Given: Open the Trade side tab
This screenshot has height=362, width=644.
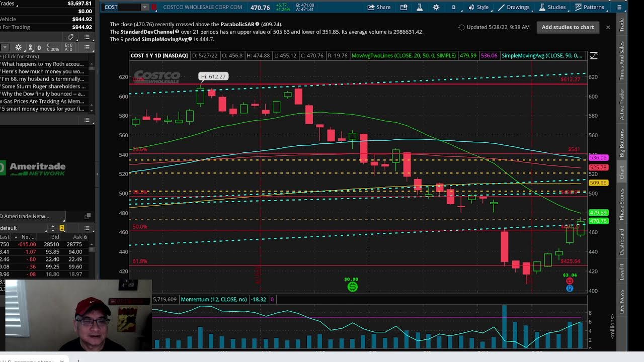Looking at the screenshot, I should [x=622, y=25].
